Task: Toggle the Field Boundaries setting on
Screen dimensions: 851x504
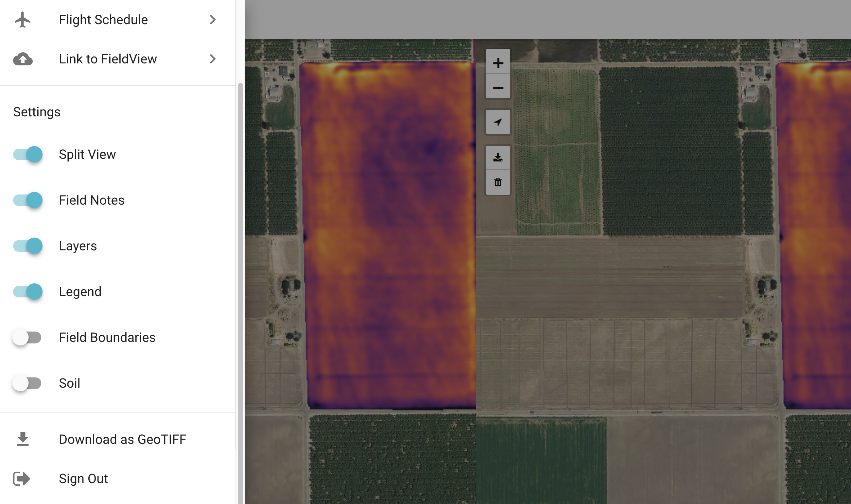Action: click(x=27, y=337)
